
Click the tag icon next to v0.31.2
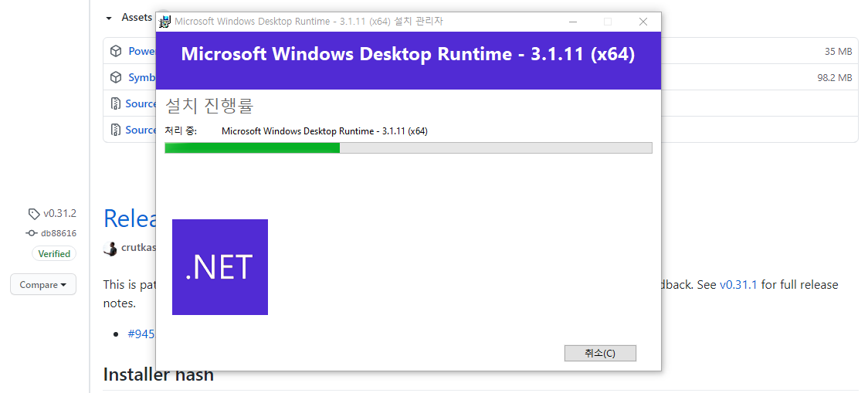pos(34,214)
